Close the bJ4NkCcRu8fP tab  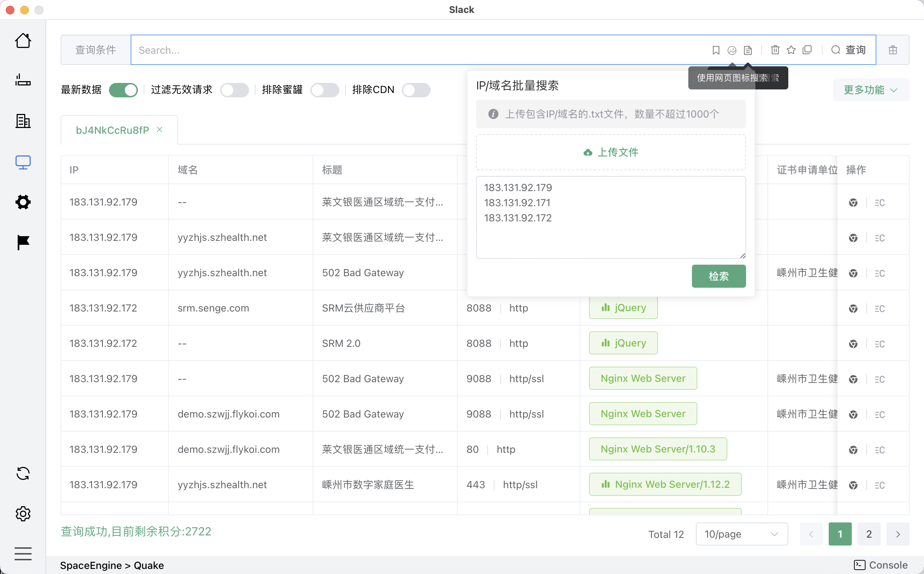click(x=160, y=130)
